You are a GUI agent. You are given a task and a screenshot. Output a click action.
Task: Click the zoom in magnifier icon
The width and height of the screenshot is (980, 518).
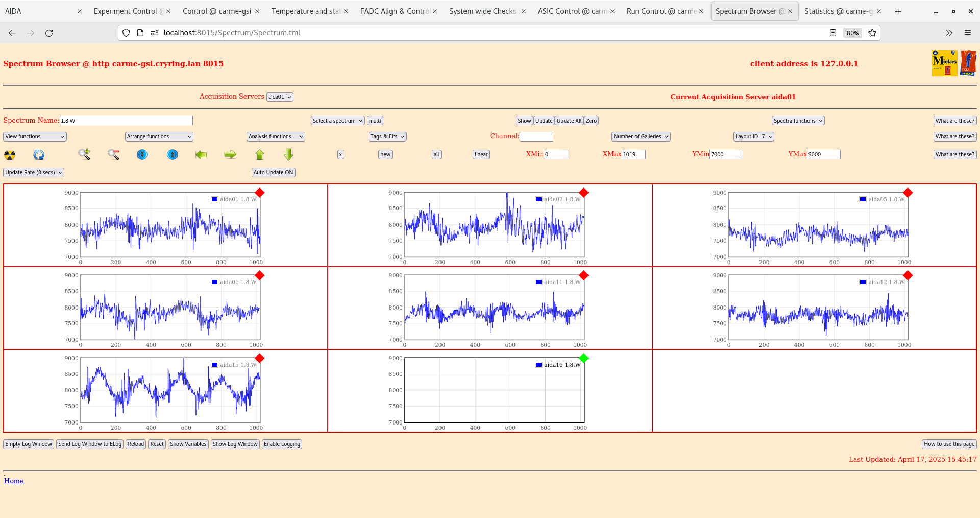[x=84, y=154]
